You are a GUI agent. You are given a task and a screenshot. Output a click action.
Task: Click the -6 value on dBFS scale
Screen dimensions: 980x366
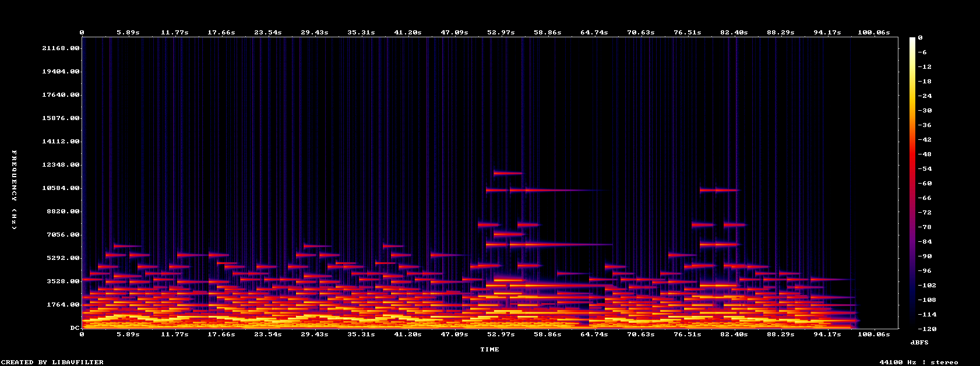tap(922, 52)
